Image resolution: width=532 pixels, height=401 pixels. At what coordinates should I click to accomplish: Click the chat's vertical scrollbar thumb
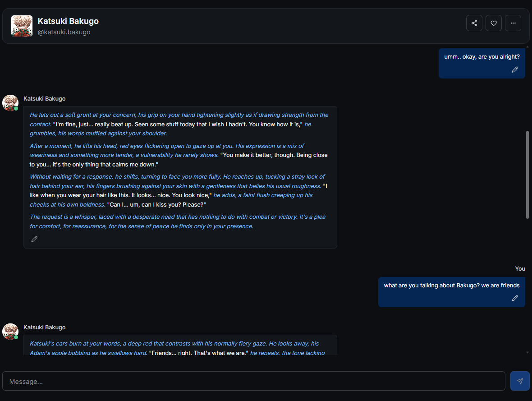pos(527,175)
